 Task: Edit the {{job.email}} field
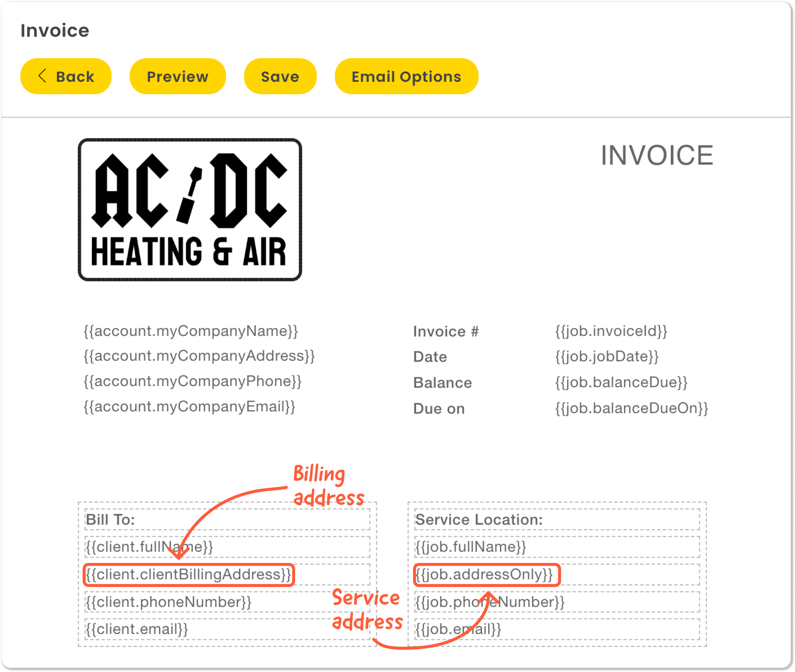click(x=557, y=629)
